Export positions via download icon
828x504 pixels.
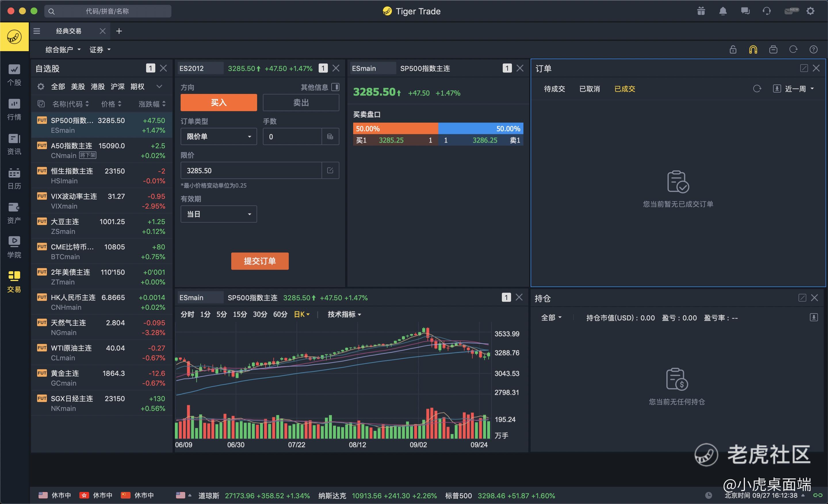pos(814,317)
